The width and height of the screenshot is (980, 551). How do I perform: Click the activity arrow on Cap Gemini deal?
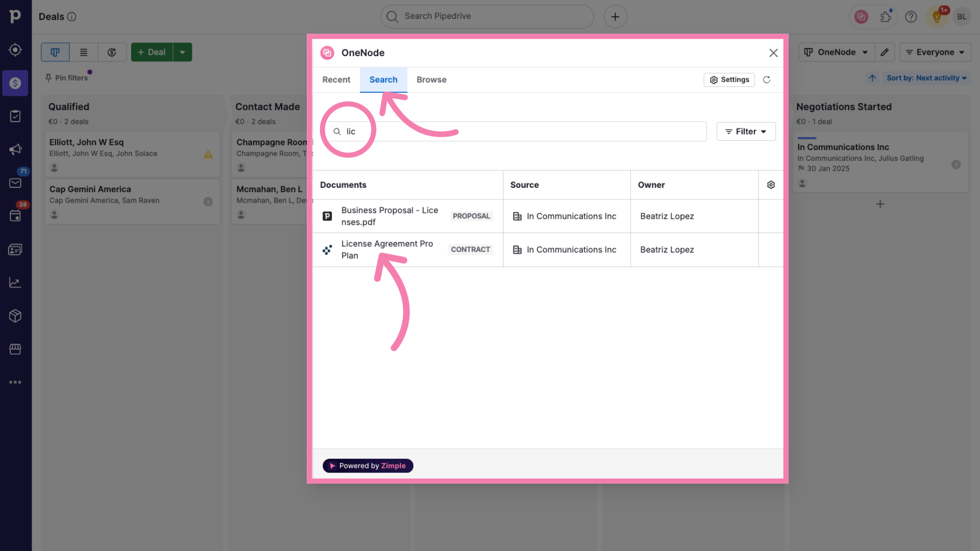pos(208,202)
